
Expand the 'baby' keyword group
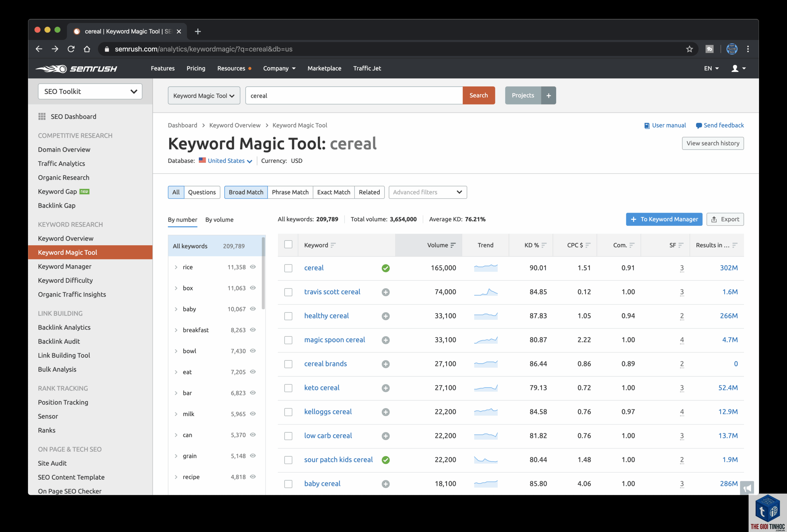176,309
